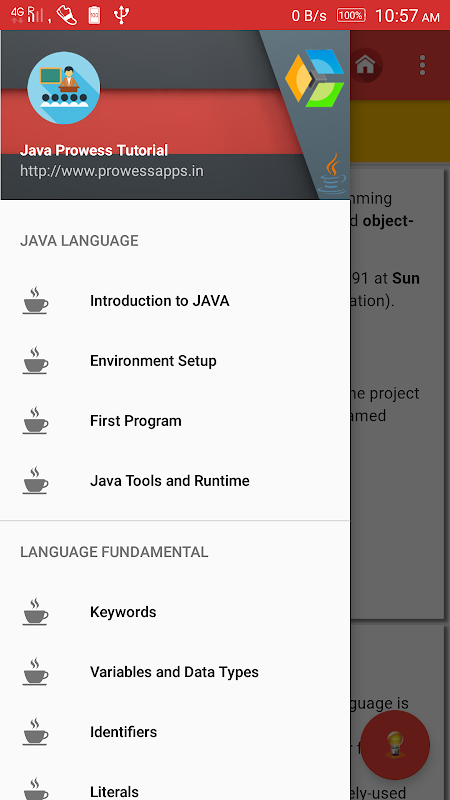Tap the Java steaming cup logo in the header
The height and width of the screenshot is (800, 450).
pos(332,175)
